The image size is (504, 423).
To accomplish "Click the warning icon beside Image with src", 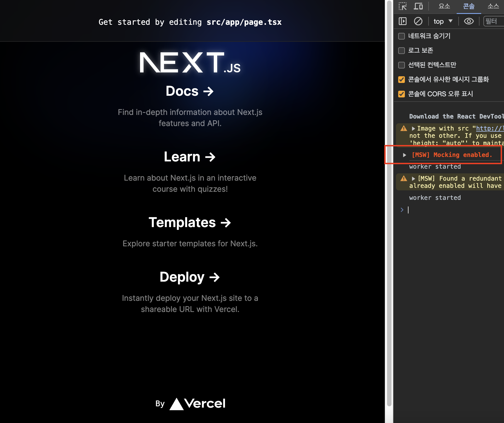I will 404,129.
